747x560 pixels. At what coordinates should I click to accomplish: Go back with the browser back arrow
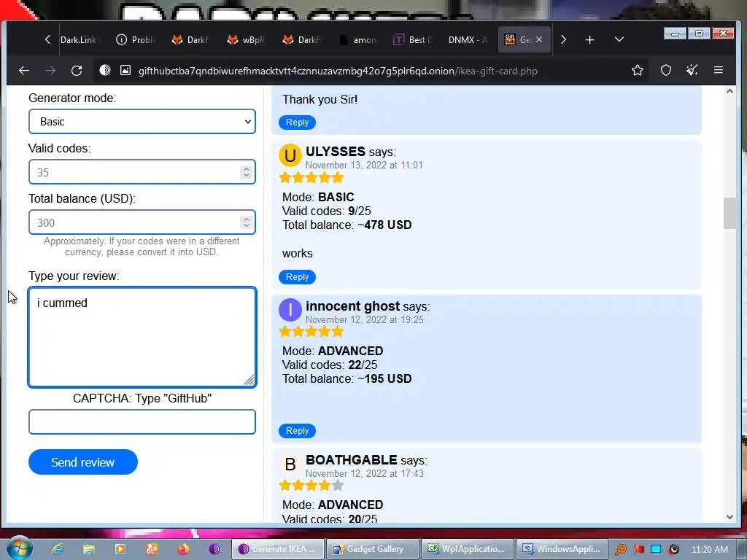[x=24, y=71]
